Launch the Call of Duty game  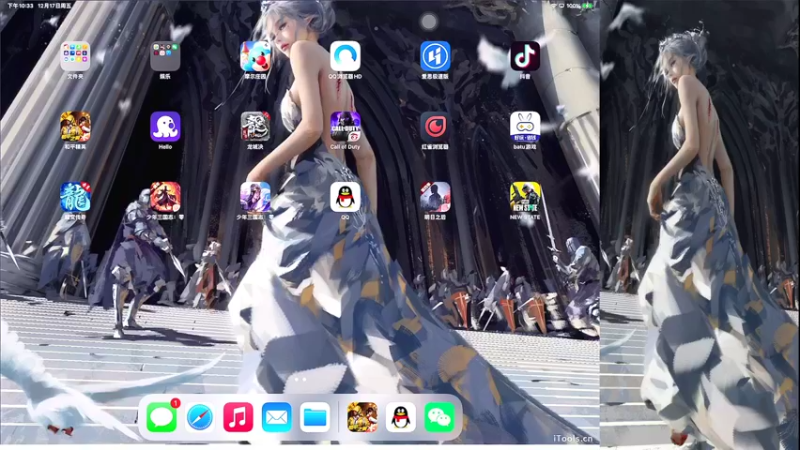tap(345, 127)
